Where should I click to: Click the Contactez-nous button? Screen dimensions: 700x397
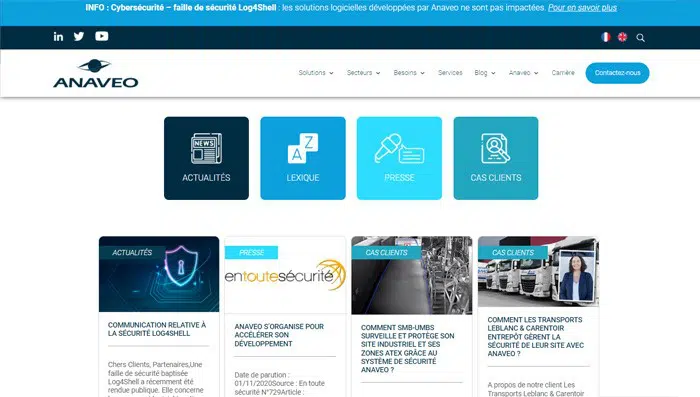tap(617, 73)
